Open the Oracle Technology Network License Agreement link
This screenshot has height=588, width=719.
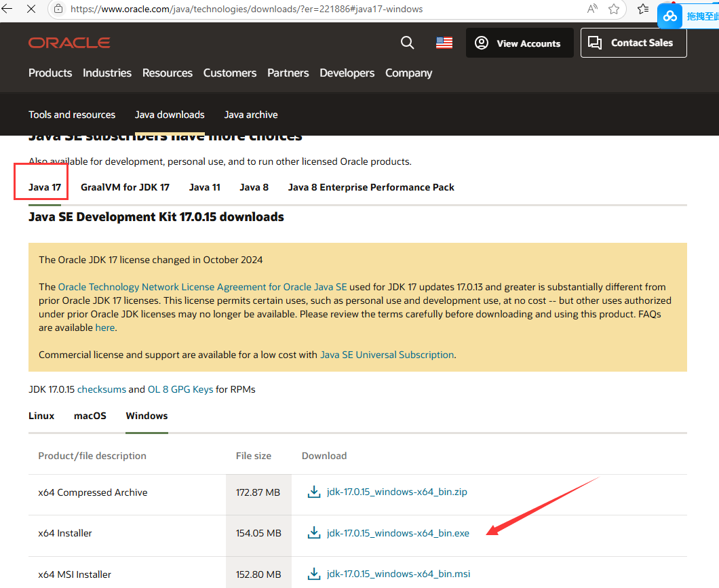(202, 287)
